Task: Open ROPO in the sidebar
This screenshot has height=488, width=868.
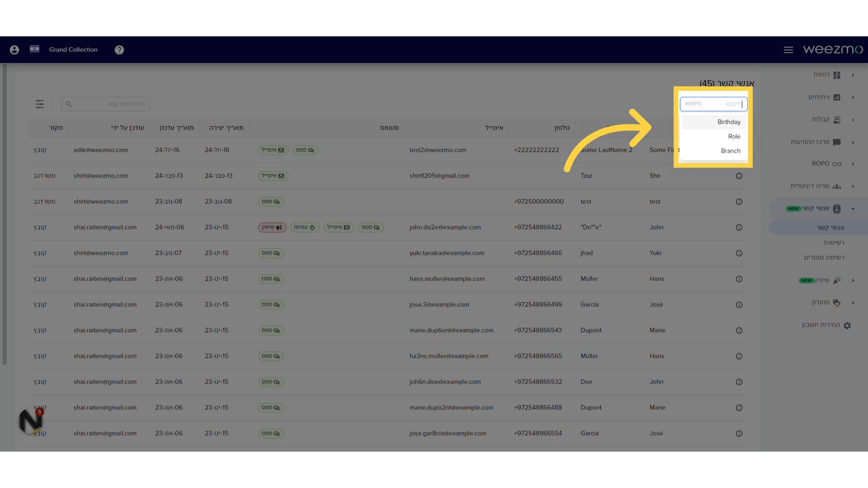Action: click(x=821, y=164)
